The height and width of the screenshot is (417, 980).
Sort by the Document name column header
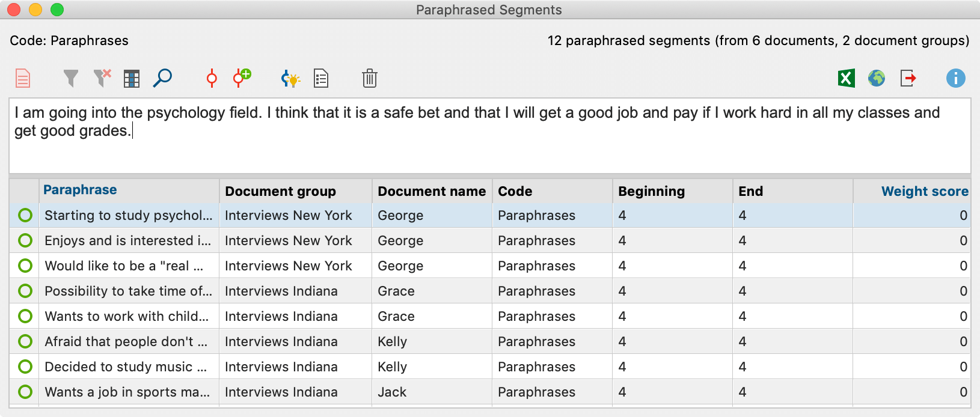coord(432,191)
